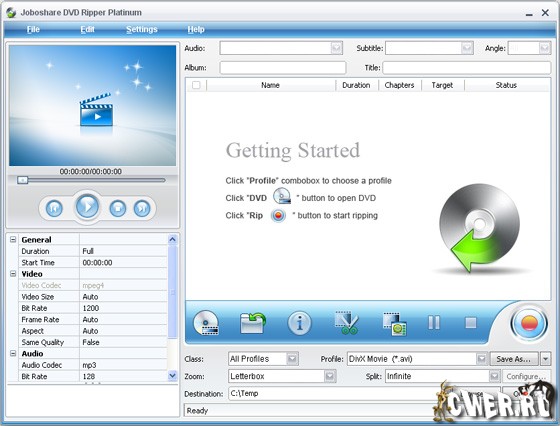This screenshot has height=426, width=560.
Task: Open the Subtitle dropdown
Action: point(467,48)
